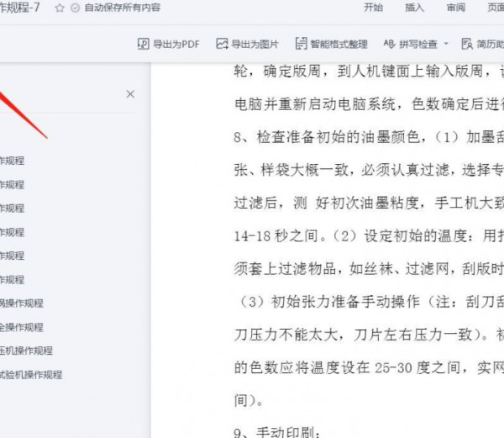504x438 pixels.
Task: Click paragraph line starting 8、检查准备初始的油墨颜色
Action: click(x=369, y=137)
